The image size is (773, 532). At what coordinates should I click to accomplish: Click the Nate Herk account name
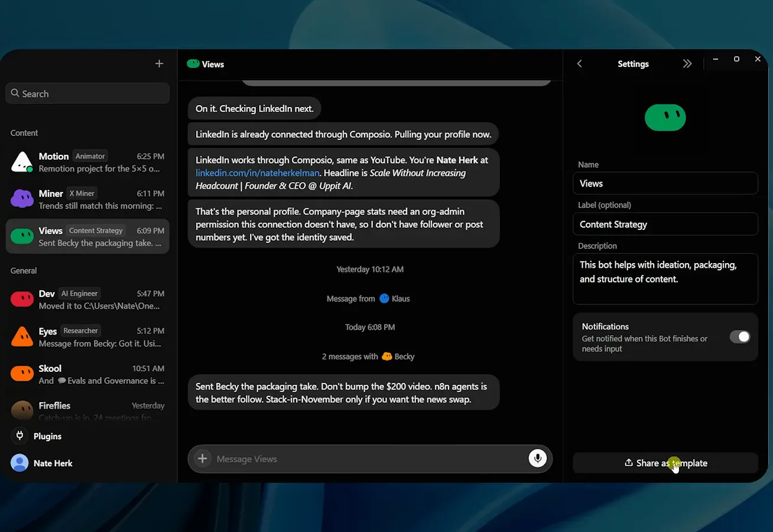coord(53,463)
